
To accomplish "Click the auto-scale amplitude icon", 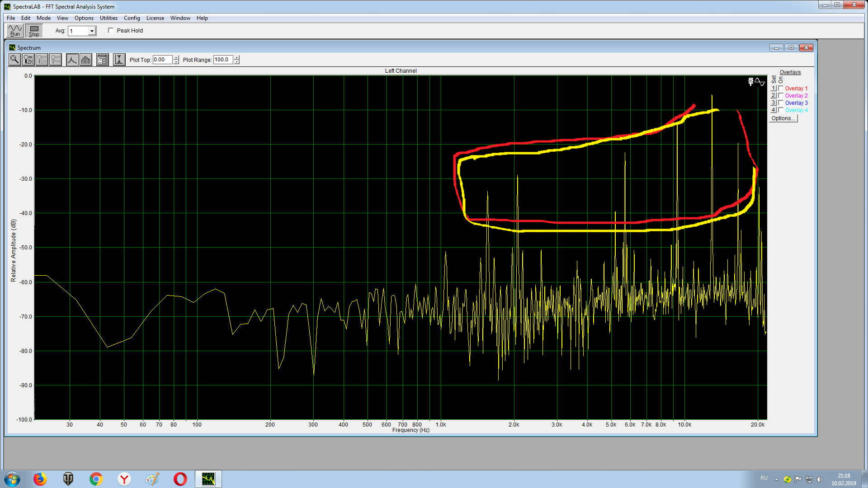I will coord(119,60).
